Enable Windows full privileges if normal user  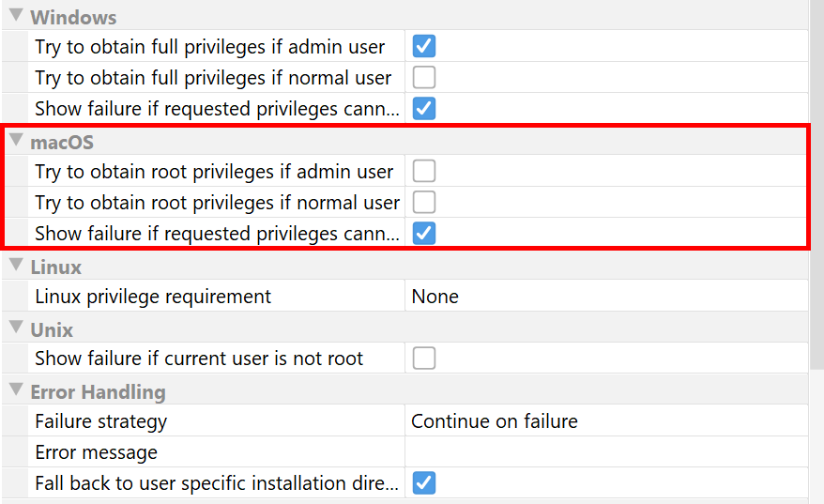click(424, 77)
